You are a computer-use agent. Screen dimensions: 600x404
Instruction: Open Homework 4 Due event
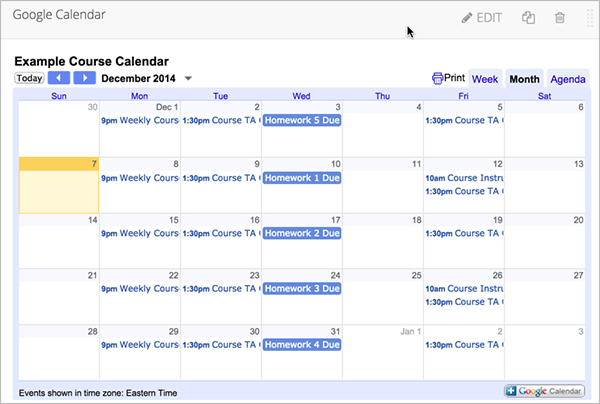[x=301, y=346]
